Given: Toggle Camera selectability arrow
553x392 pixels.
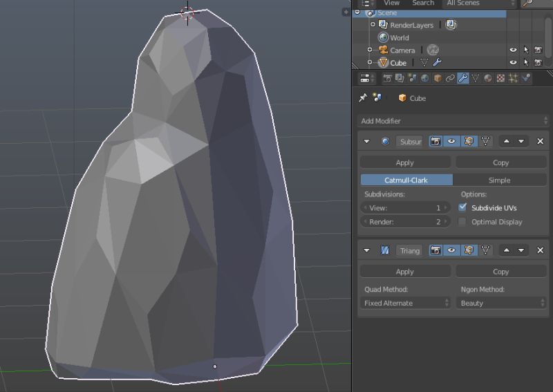Looking at the screenshot, I should coord(526,50).
